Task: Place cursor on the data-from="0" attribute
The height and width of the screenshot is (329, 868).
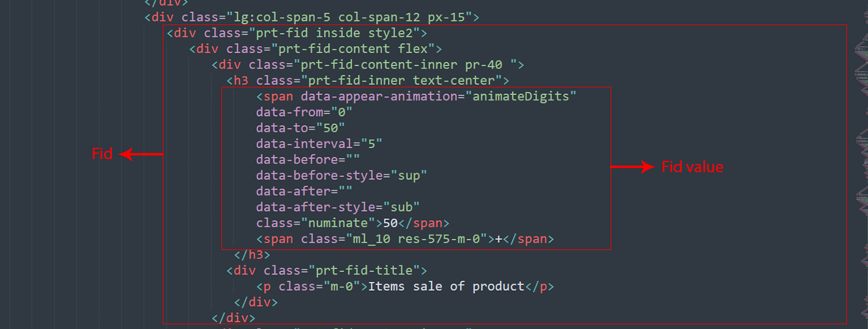Action: (x=304, y=112)
